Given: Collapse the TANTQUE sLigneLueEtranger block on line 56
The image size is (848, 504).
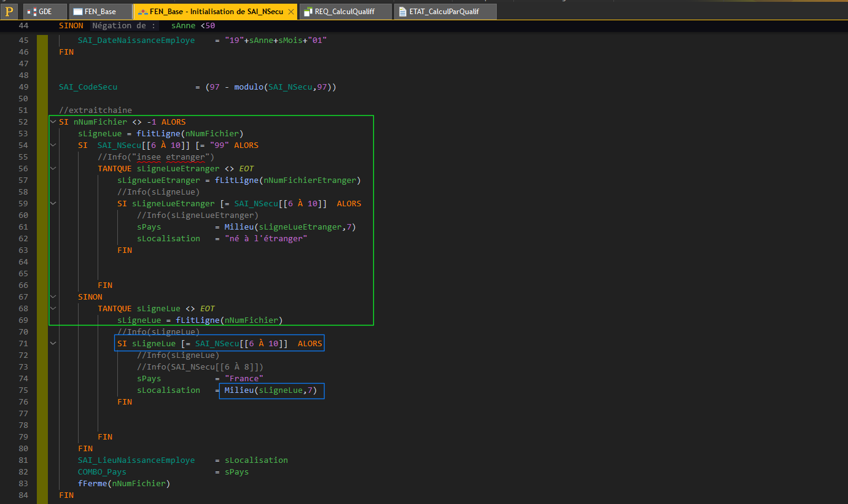Looking at the screenshot, I should (x=53, y=169).
